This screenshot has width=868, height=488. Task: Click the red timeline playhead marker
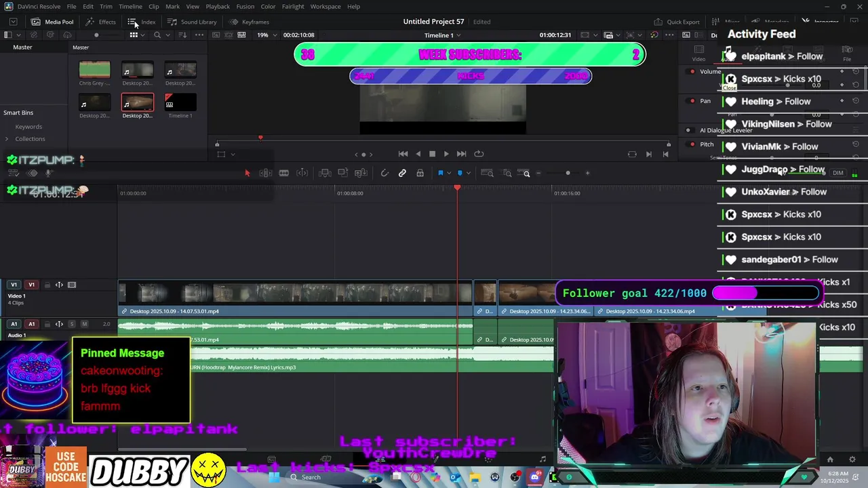pos(457,188)
